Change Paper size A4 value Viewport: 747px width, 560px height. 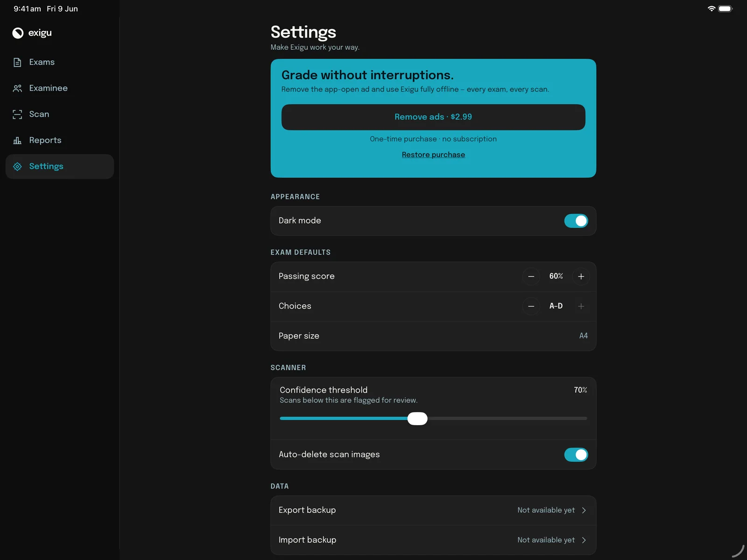pyautogui.click(x=584, y=336)
